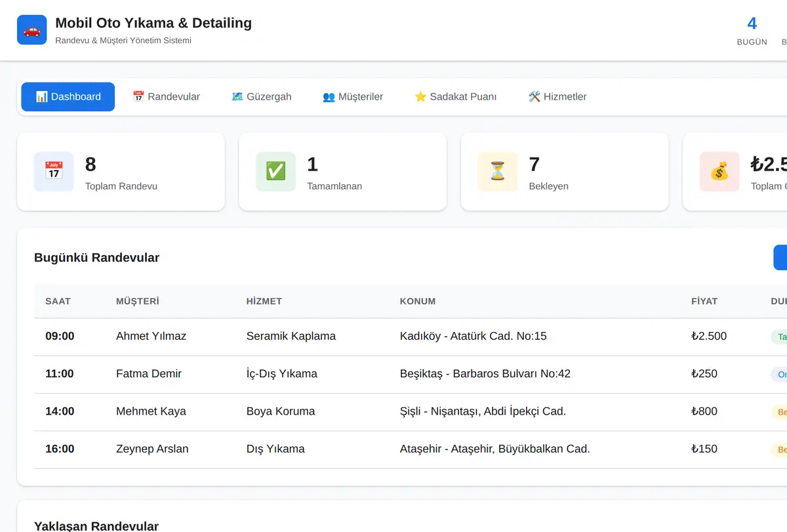Click the 11:00 appointment time
787x532 pixels.
pos(60,374)
